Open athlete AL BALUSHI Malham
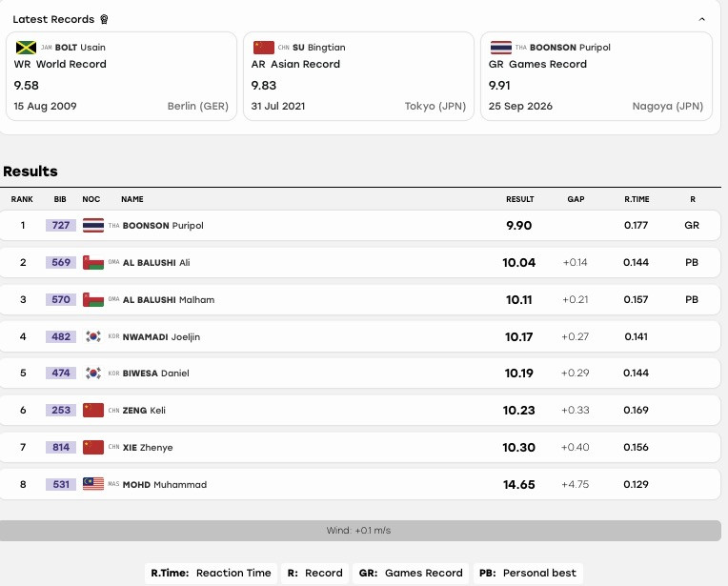This screenshot has width=728, height=586. click(168, 300)
